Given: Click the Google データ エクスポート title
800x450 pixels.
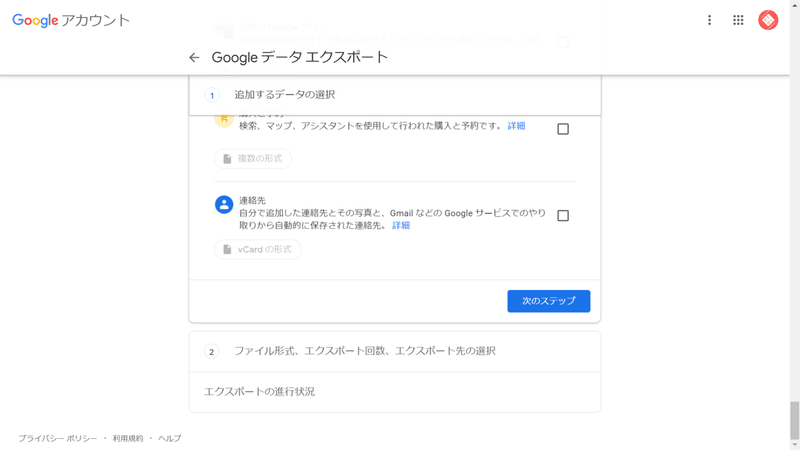Looking at the screenshot, I should pyautogui.click(x=299, y=57).
